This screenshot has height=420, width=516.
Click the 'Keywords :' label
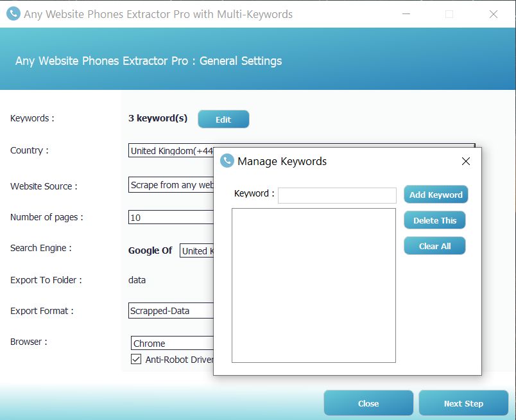pyautogui.click(x=32, y=118)
